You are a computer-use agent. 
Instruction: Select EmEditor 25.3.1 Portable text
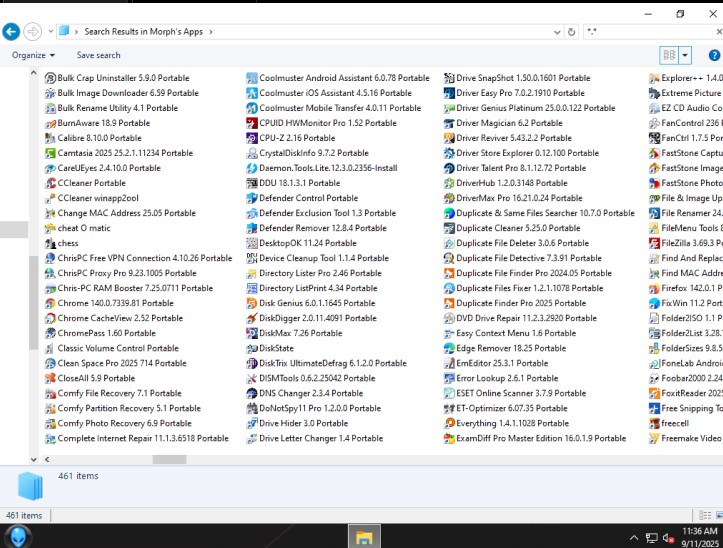pyautogui.click(x=502, y=363)
